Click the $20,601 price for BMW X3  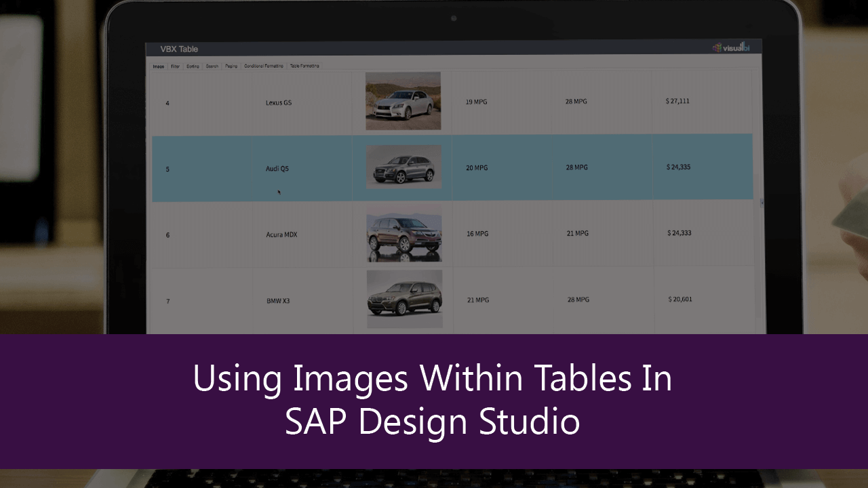679,299
